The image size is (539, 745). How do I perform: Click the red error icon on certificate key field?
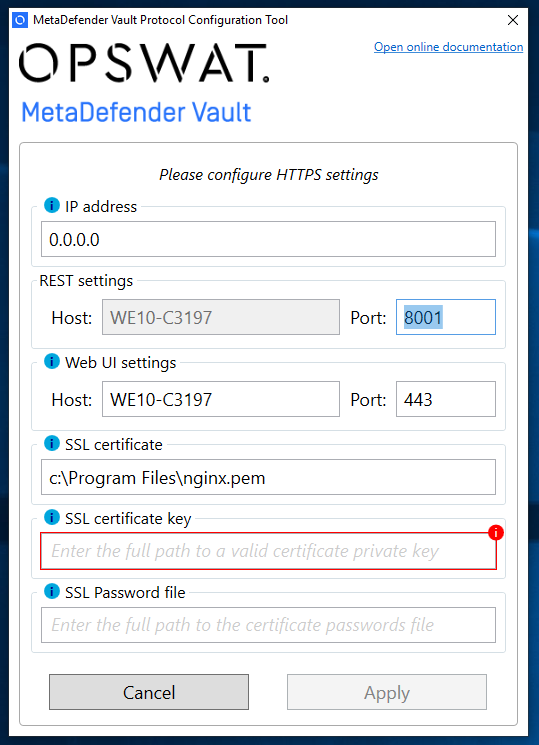[x=496, y=533]
